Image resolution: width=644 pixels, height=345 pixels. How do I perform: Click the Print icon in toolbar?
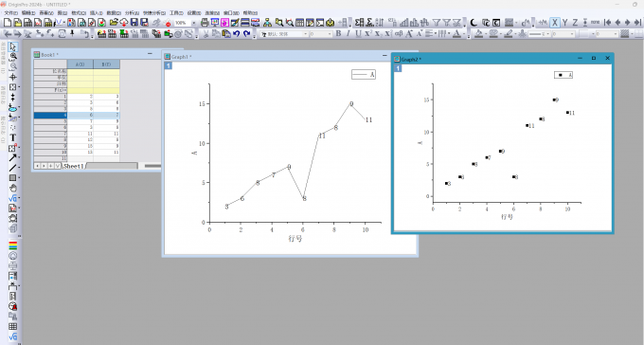[x=205, y=23]
